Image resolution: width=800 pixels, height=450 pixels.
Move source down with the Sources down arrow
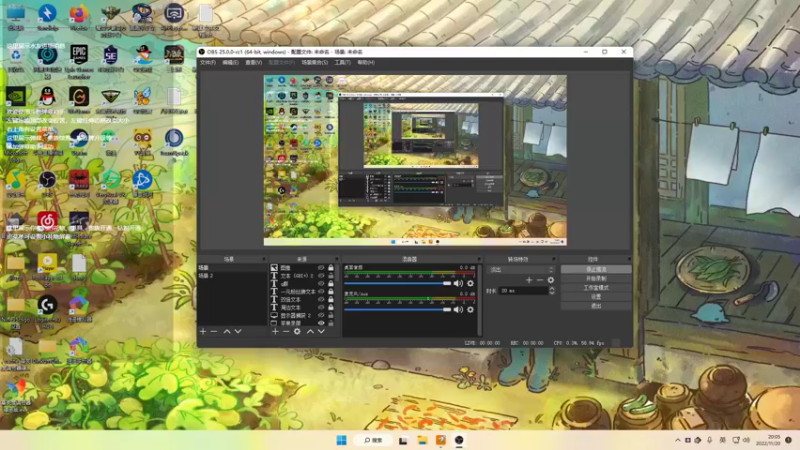(x=321, y=332)
